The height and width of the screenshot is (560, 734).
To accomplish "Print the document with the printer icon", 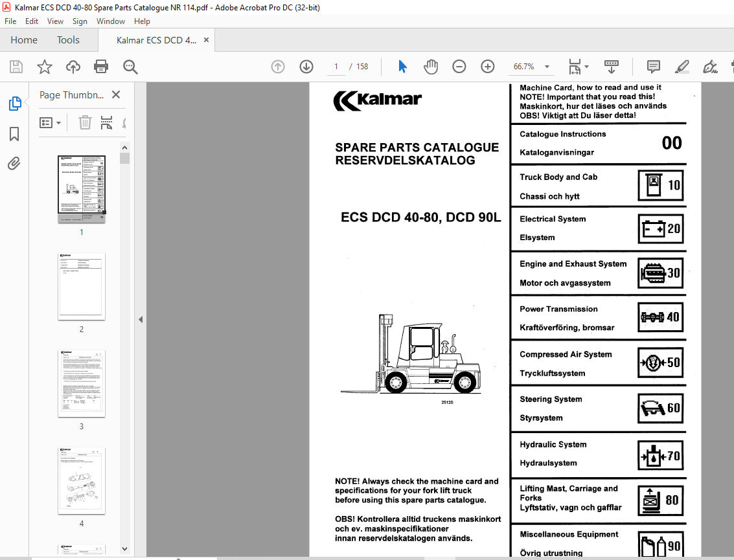I will [101, 67].
